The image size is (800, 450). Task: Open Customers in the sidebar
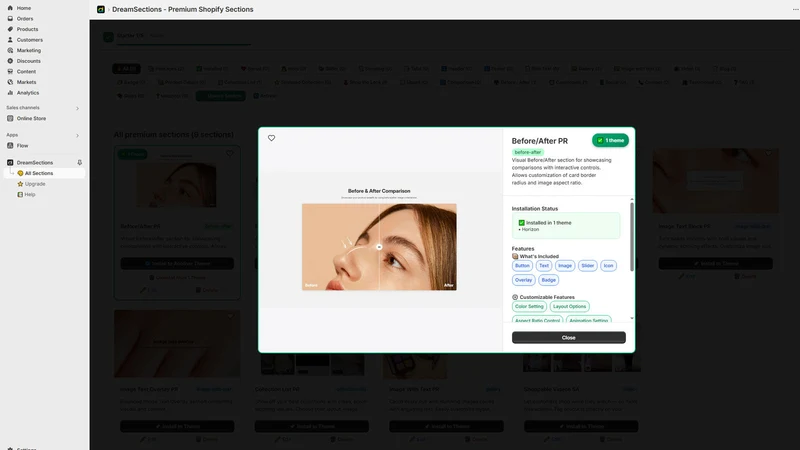coord(30,40)
